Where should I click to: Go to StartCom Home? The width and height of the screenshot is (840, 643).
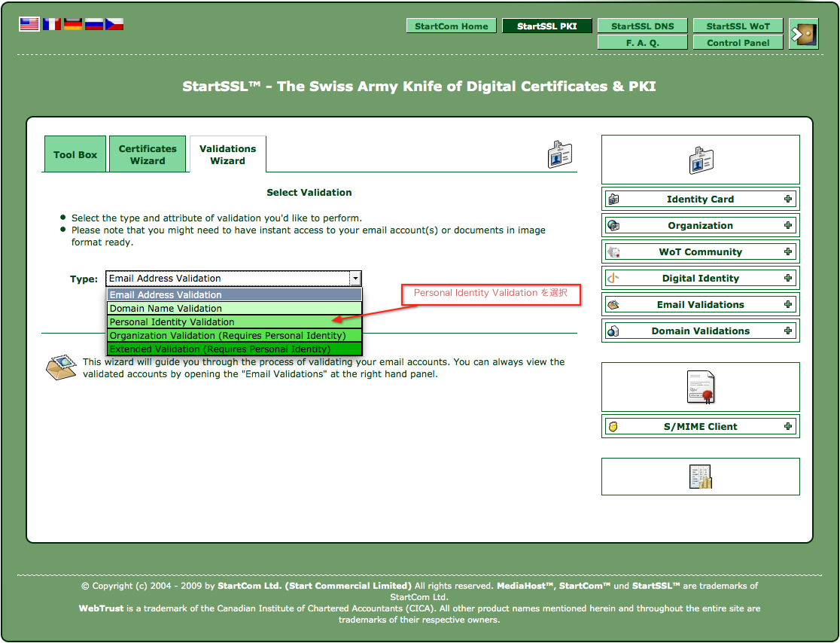point(451,26)
